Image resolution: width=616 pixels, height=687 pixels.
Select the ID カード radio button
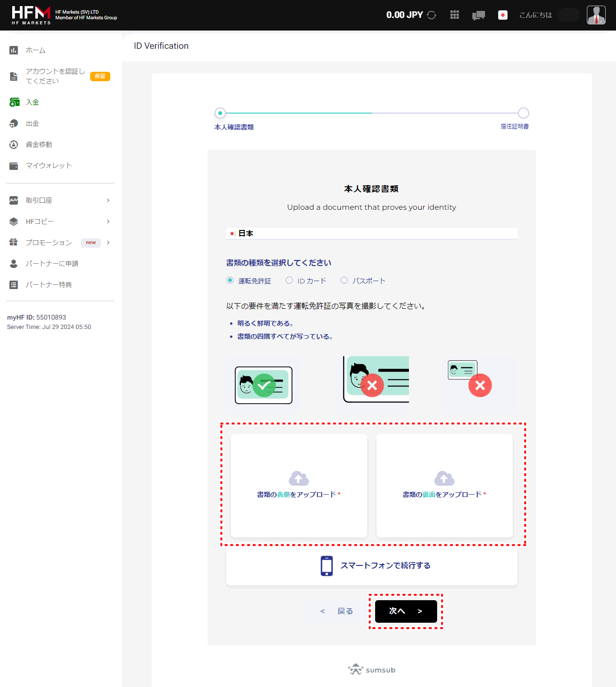[x=289, y=280]
